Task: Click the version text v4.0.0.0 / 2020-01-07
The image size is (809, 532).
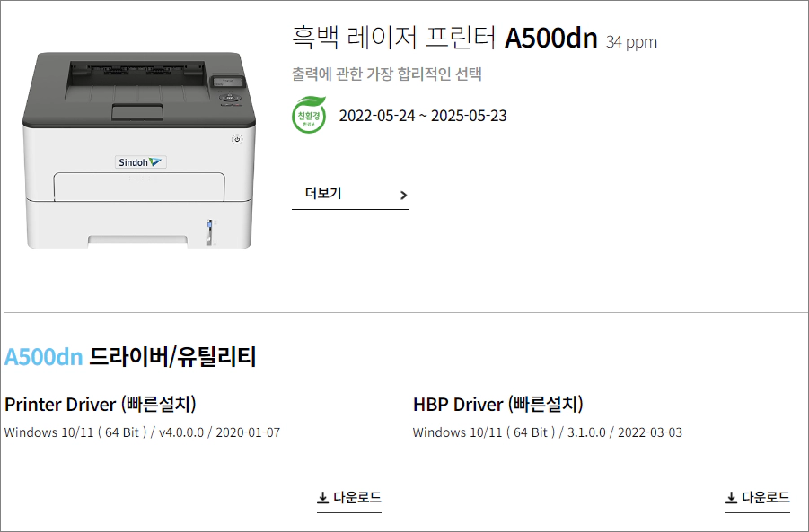Action: click(219, 432)
